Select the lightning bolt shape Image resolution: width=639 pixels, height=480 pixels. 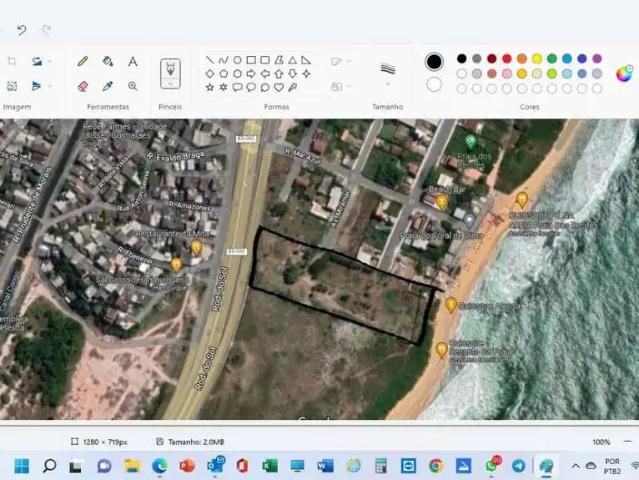click(x=292, y=87)
